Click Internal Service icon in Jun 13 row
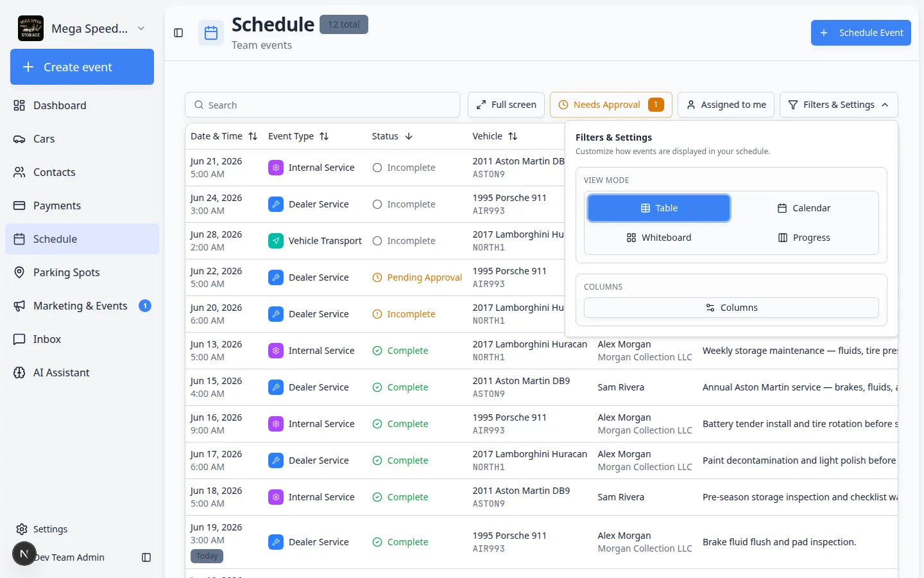This screenshot has height=578, width=924. (276, 351)
